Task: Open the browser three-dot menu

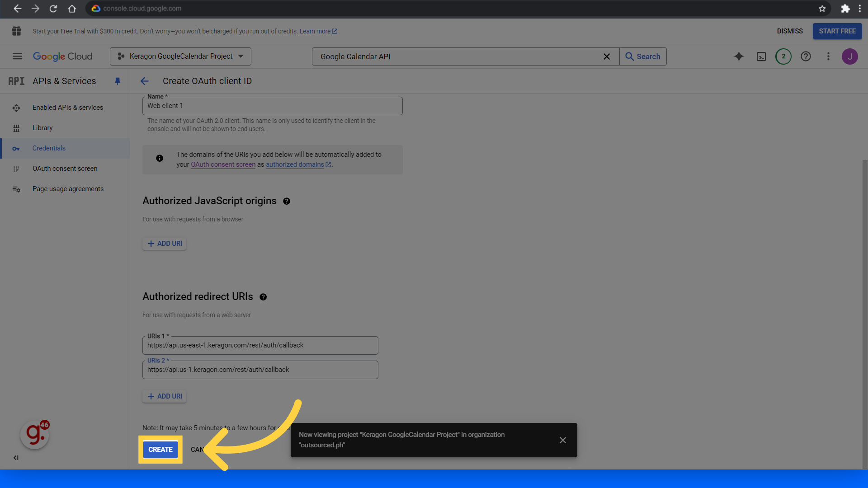Action: pos(860,9)
